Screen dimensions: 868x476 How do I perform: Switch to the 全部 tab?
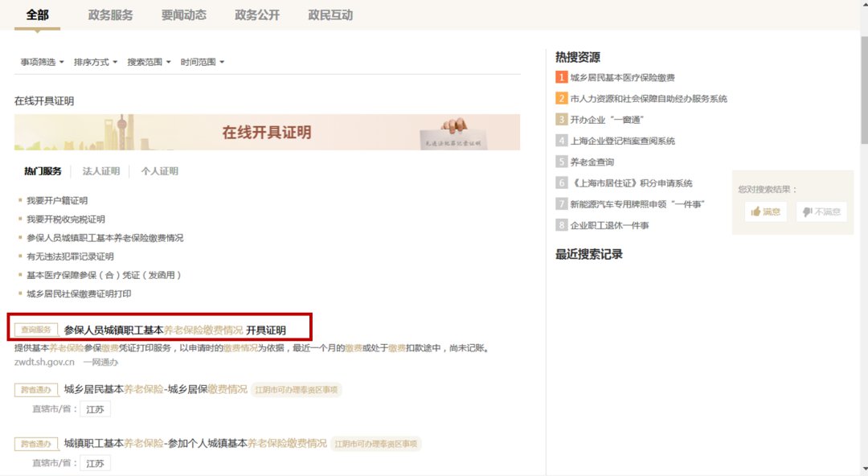[x=37, y=15]
